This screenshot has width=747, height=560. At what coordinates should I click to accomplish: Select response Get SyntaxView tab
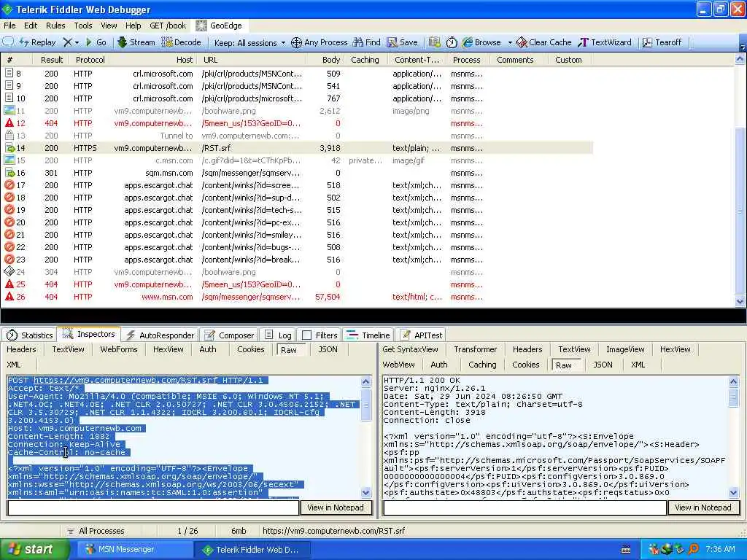click(410, 349)
